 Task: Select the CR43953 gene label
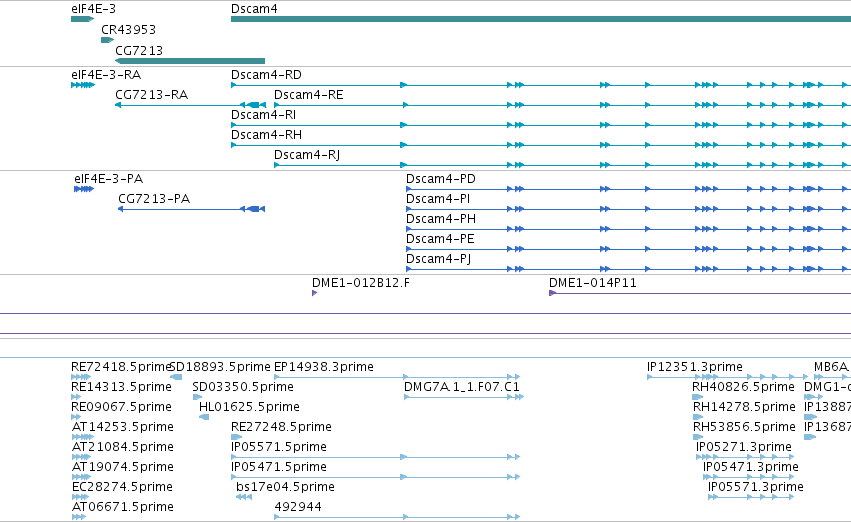(128, 29)
